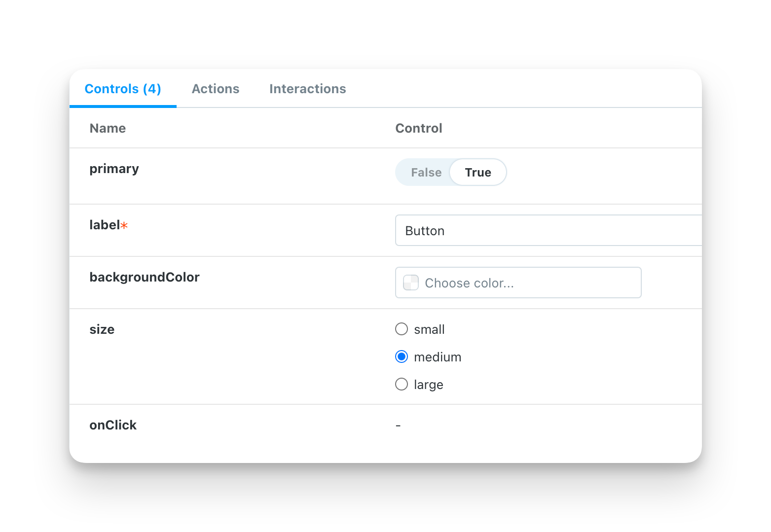The width and height of the screenshot is (771, 532).
Task: Click the label property name
Action: click(x=105, y=225)
